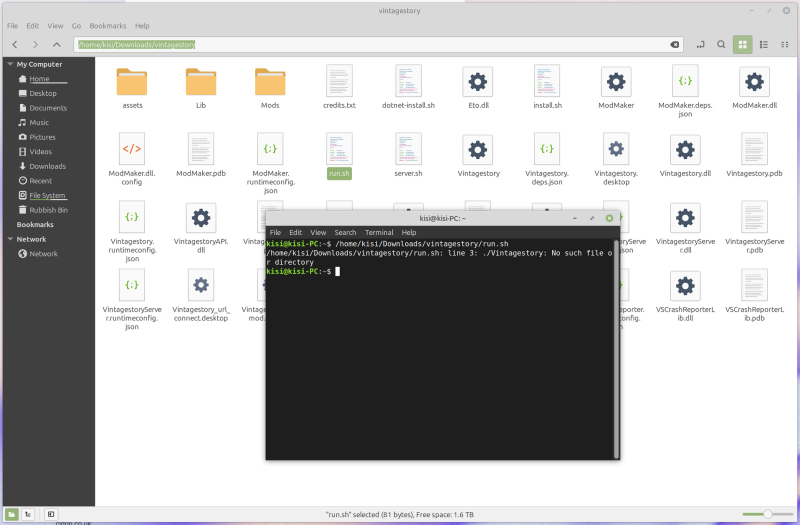Open Desktop in sidebar
This screenshot has width=800, height=525.
click(x=43, y=93)
